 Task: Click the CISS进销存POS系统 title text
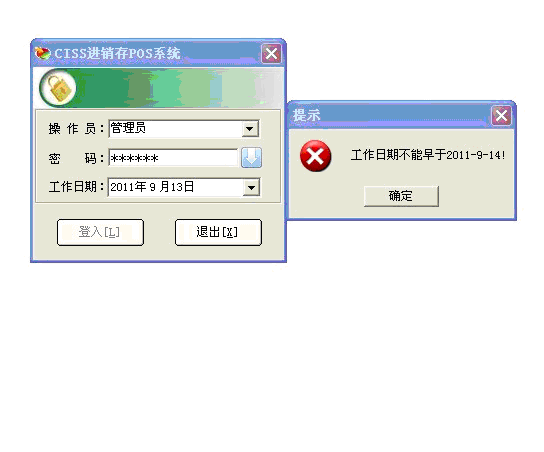[x=117, y=53]
